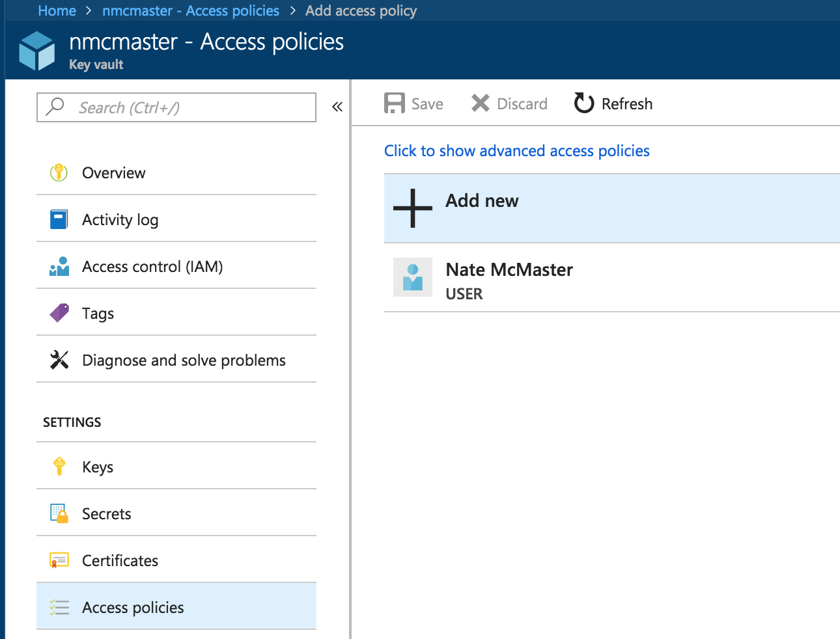
Task: Open the Overview menu item
Action: click(176, 172)
